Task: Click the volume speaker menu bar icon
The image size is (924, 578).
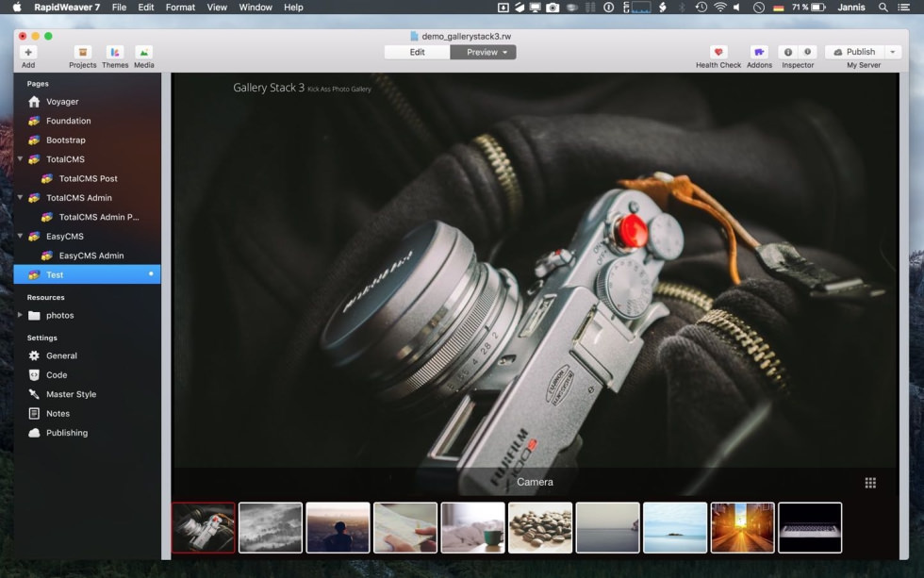Action: [736, 7]
